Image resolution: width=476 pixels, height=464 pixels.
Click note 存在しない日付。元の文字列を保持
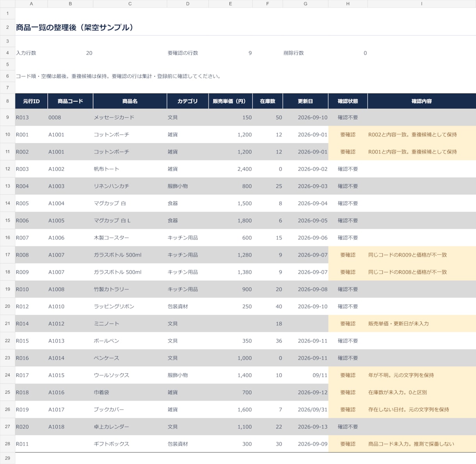point(409,410)
